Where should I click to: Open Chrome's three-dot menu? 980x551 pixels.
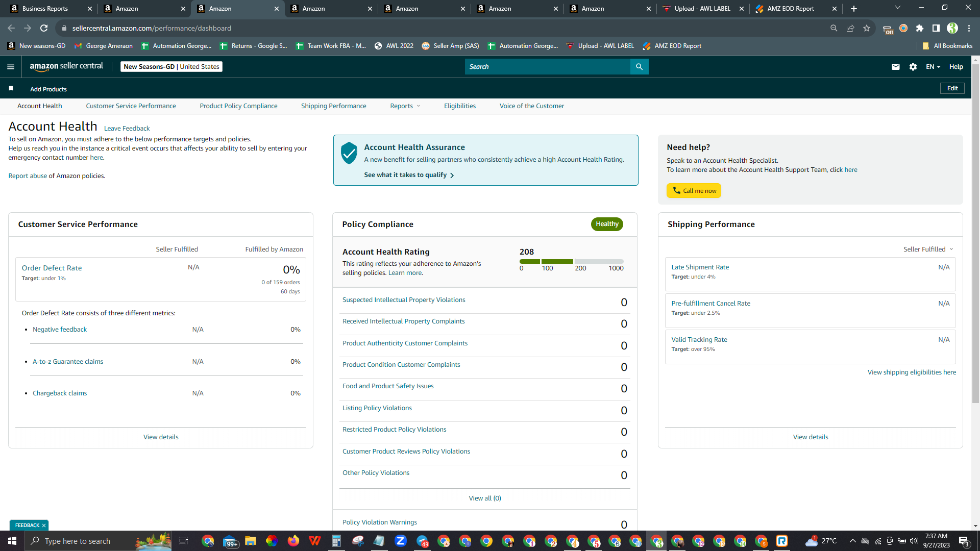[x=969, y=28]
